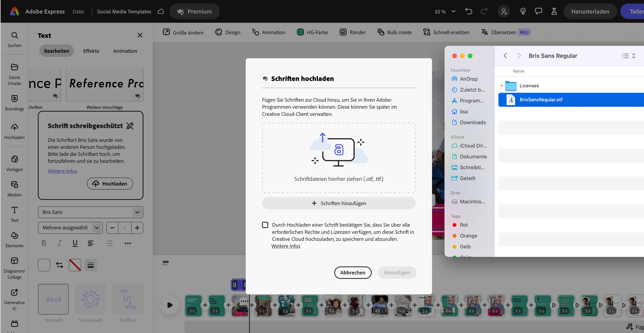Click Abbrechen in the upload dialog

pyautogui.click(x=352, y=272)
